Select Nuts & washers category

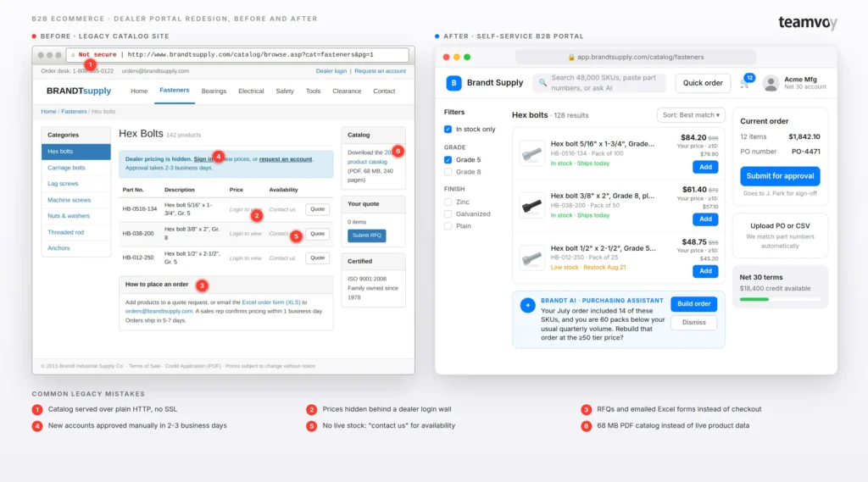click(x=69, y=216)
